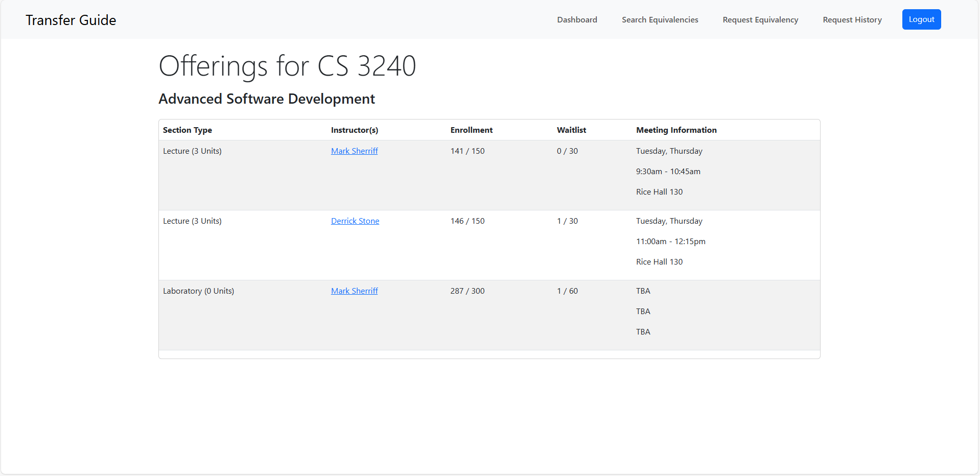View Request History

coord(852,19)
